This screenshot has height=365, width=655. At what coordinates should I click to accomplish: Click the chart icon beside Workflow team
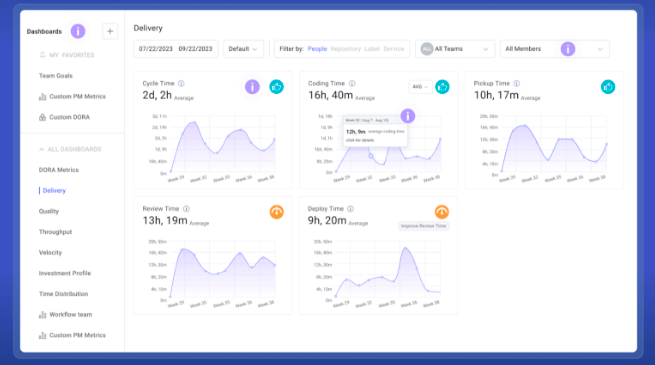point(42,315)
